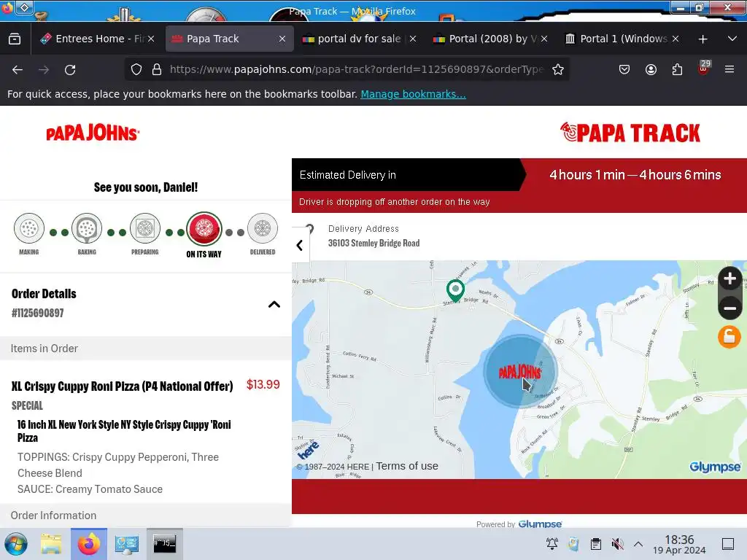Click the Making stage pizza icon
Image resolution: width=747 pixels, height=560 pixels.
click(x=29, y=228)
